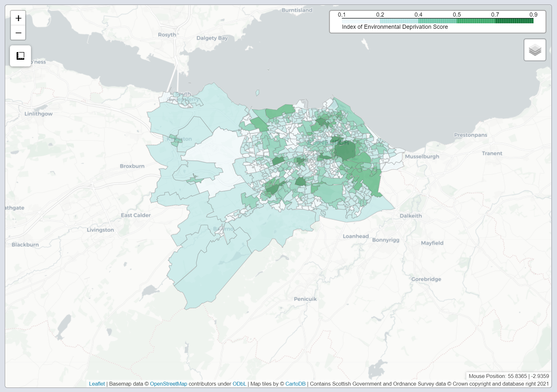Open the Leaflet attribution link
Viewport: 557px width, 392px height.
[x=97, y=384]
